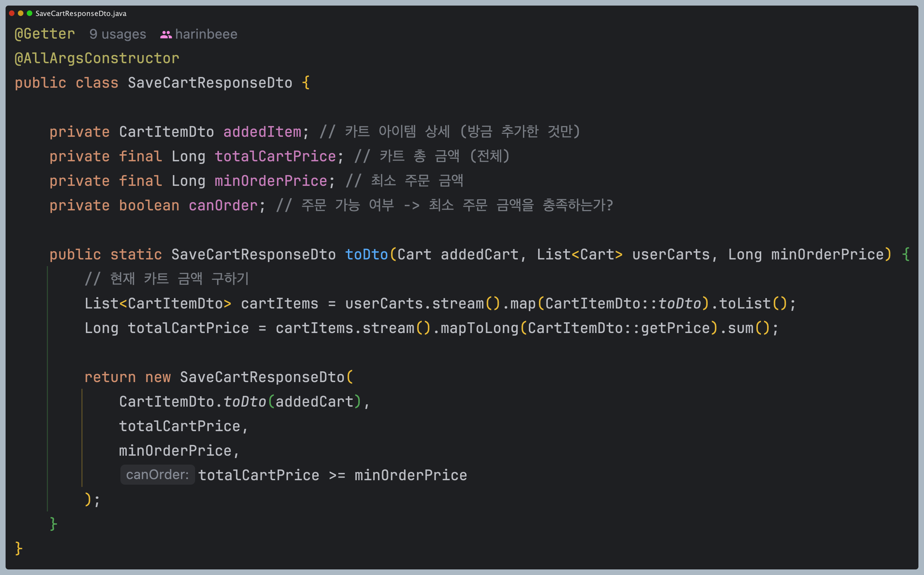Image resolution: width=924 pixels, height=575 pixels.
Task: Click the green maximize window dot
Action: coord(29,13)
